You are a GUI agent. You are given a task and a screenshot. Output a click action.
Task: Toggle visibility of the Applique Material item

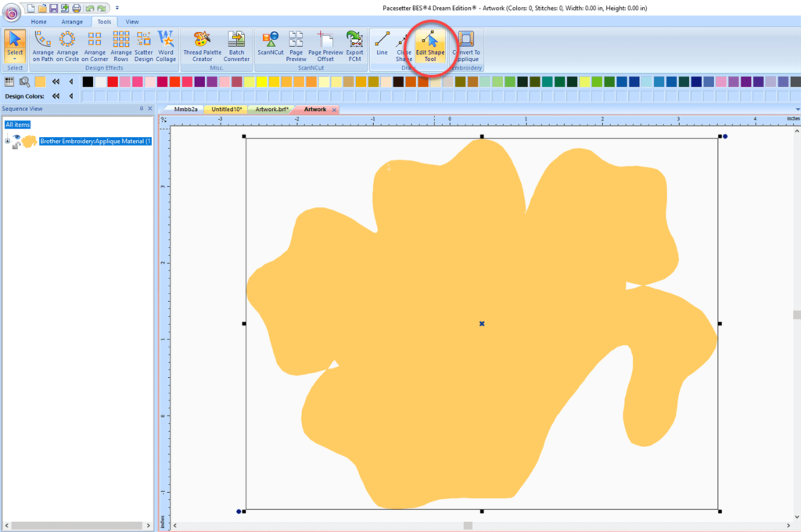tap(16, 135)
